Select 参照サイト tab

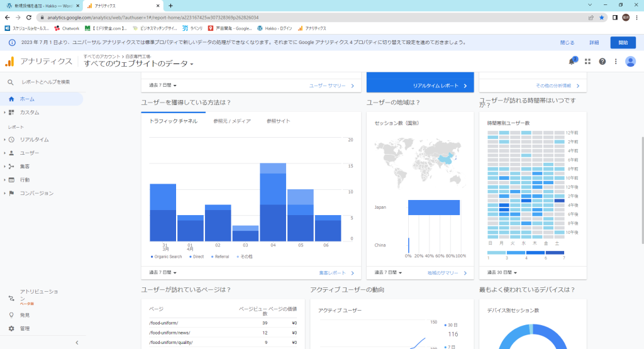(x=279, y=121)
